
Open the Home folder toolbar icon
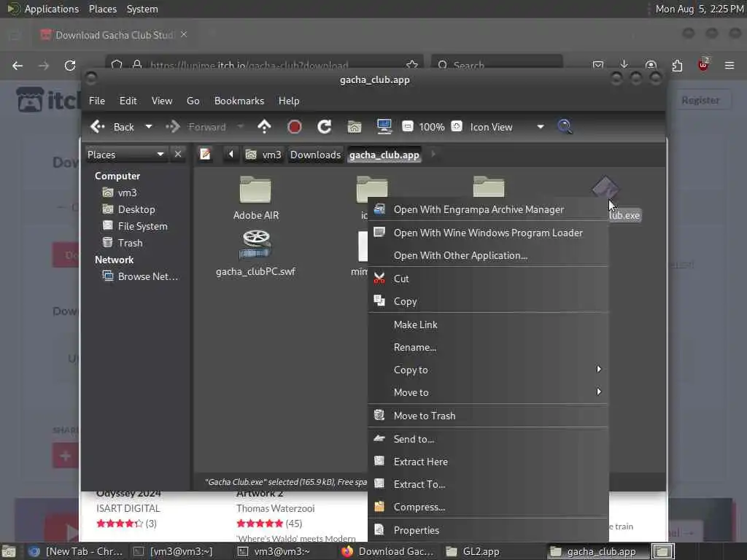(x=355, y=127)
